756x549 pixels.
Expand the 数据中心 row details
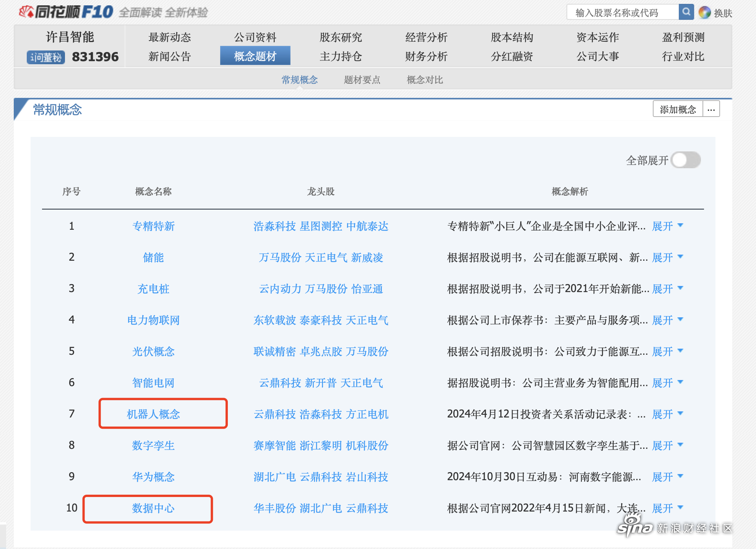667,508
